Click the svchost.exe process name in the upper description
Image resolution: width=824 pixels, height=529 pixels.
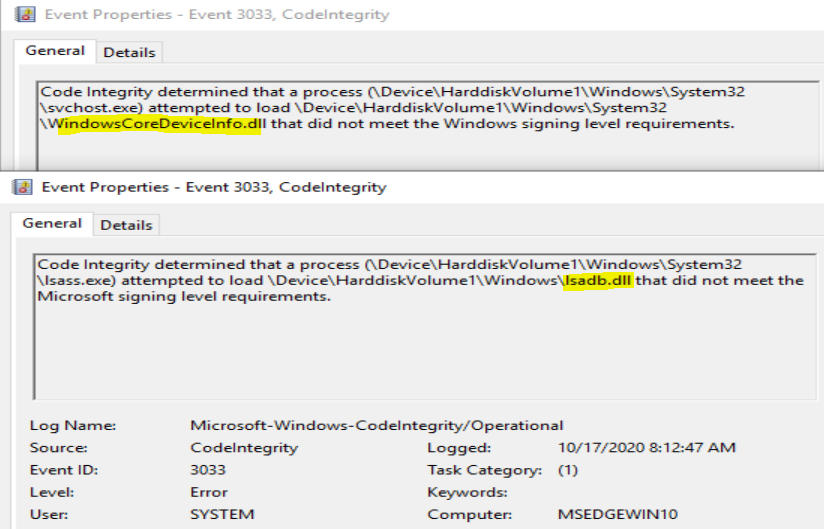point(93,108)
